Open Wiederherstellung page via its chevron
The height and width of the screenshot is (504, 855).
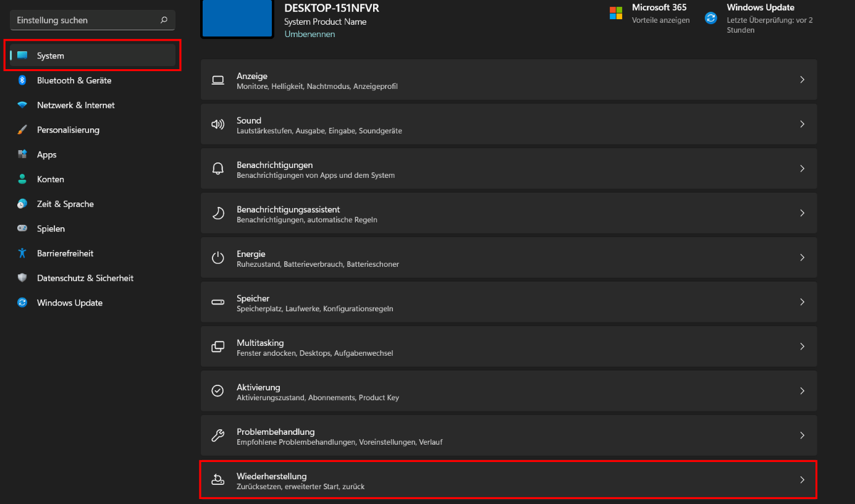tap(802, 480)
